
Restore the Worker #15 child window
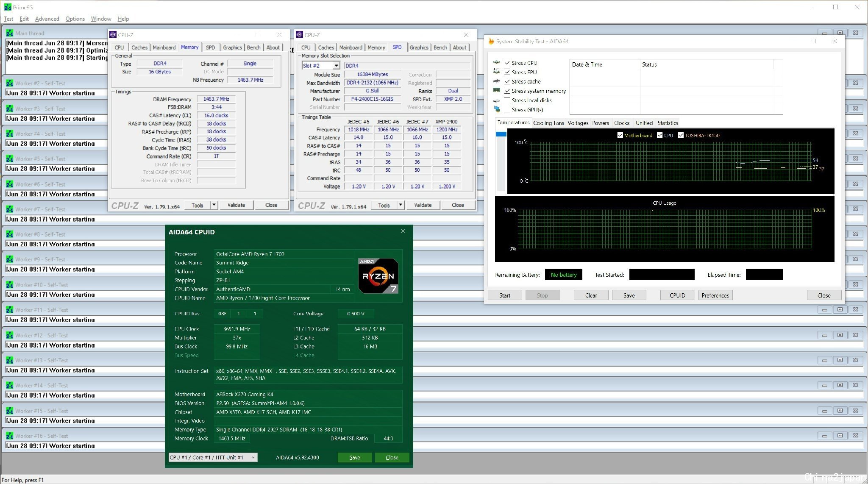[840, 410]
